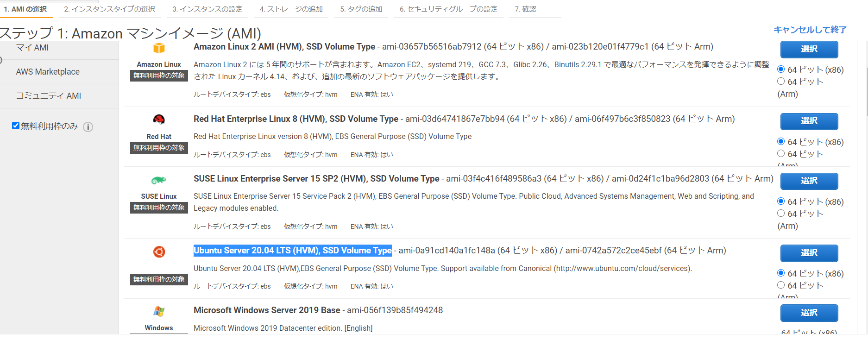This screenshot has height=359, width=868.
Task: Click Red Hat version 8 description text
Action: 333,137
